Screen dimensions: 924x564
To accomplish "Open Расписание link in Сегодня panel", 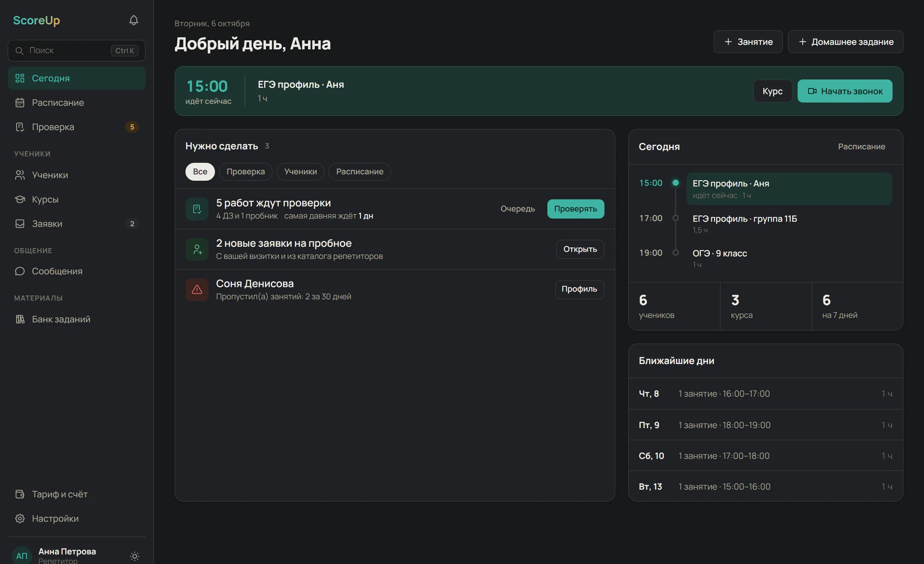I will (861, 146).
